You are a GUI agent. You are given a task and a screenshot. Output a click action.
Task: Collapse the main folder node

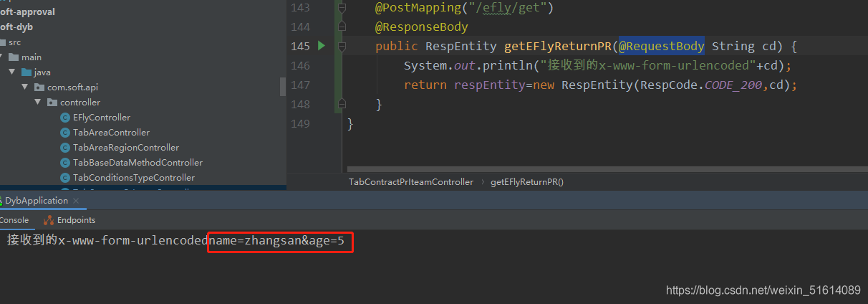(x=2, y=57)
